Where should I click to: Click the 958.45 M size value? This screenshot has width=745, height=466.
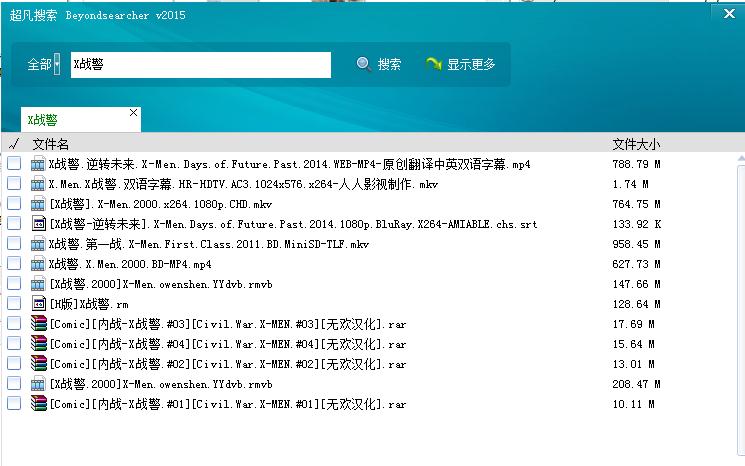(x=636, y=244)
